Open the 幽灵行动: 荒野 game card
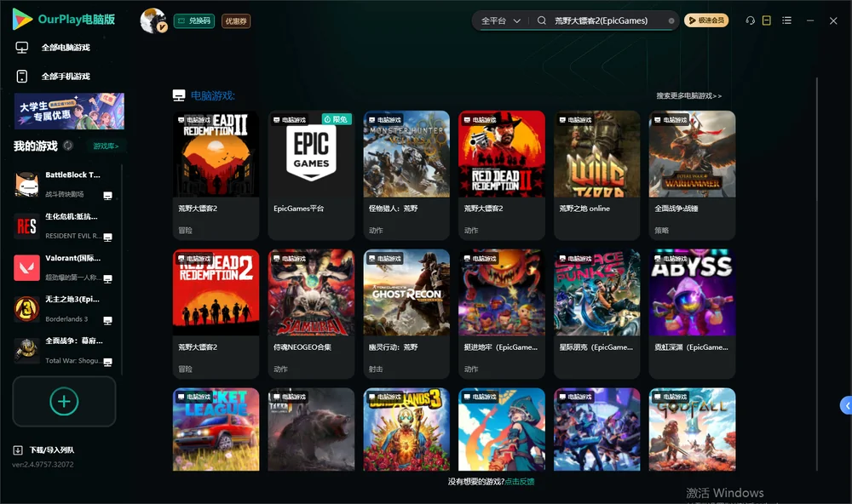Screen dimensions: 852x504 [406, 313]
